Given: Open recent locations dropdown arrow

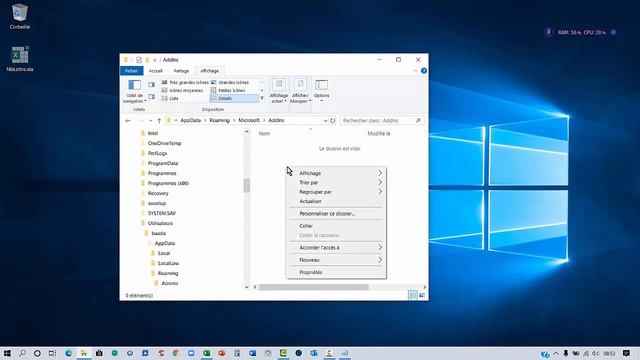Looking at the screenshot, I should (x=150, y=121).
